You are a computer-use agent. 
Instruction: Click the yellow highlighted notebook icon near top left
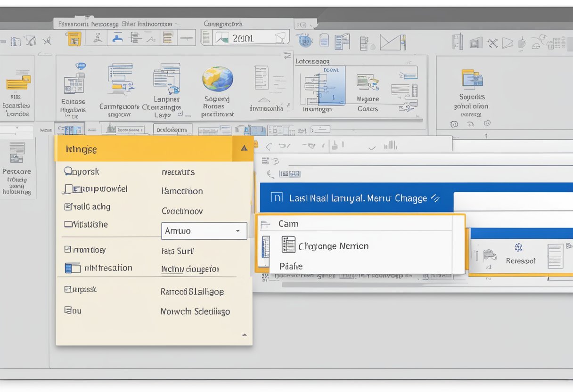pos(73,39)
